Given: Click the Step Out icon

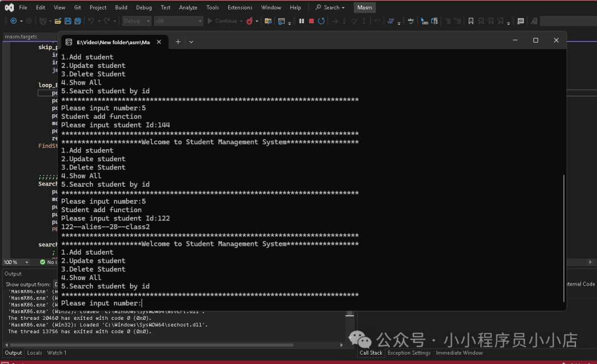Looking at the screenshot, I should point(364,21).
